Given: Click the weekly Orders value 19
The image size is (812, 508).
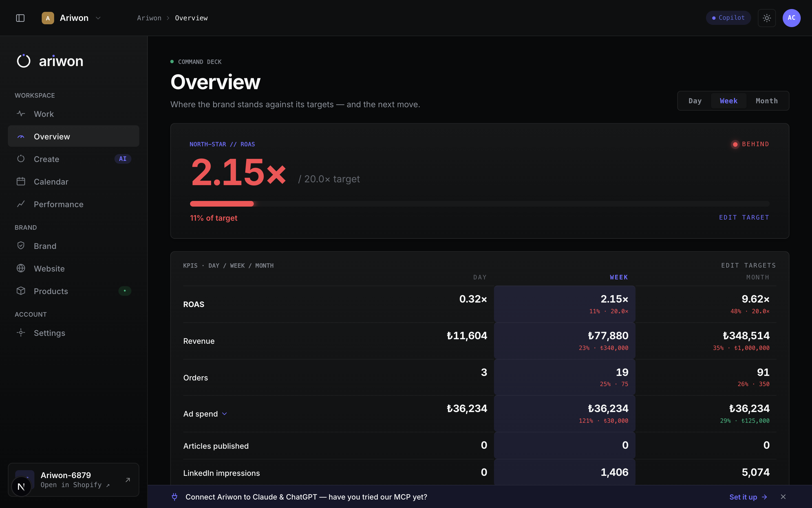Looking at the screenshot, I should pyautogui.click(x=622, y=372).
